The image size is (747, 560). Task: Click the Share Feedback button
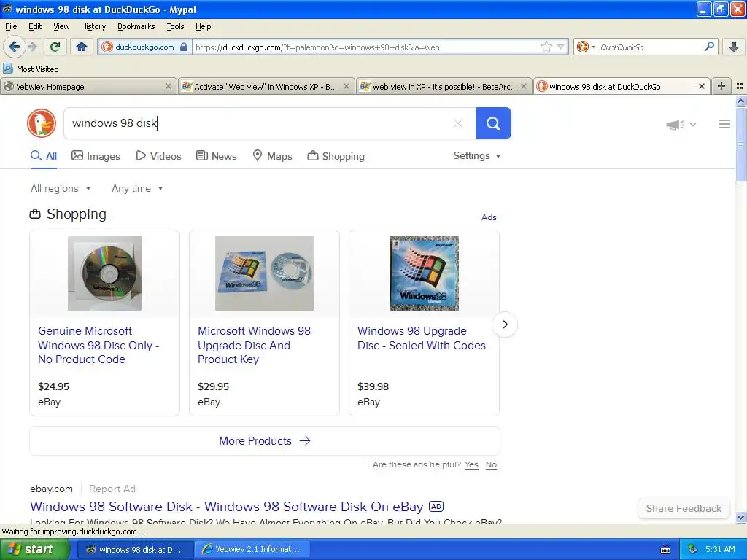pyautogui.click(x=684, y=508)
